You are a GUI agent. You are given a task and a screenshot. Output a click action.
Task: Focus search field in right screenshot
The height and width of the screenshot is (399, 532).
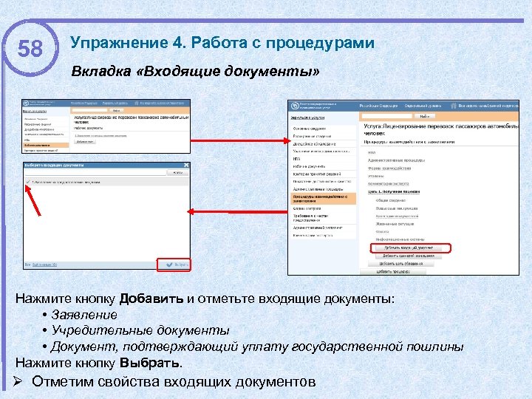pyautogui.click(x=387, y=117)
